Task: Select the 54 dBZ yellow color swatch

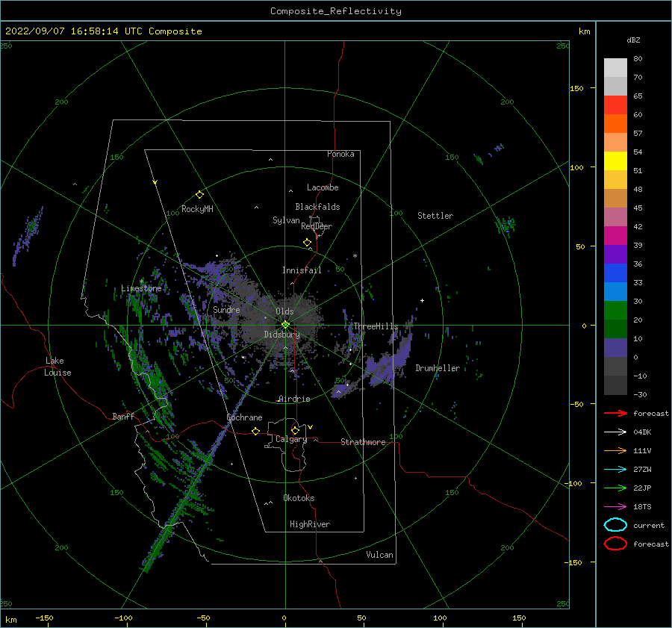Action: 615,161
